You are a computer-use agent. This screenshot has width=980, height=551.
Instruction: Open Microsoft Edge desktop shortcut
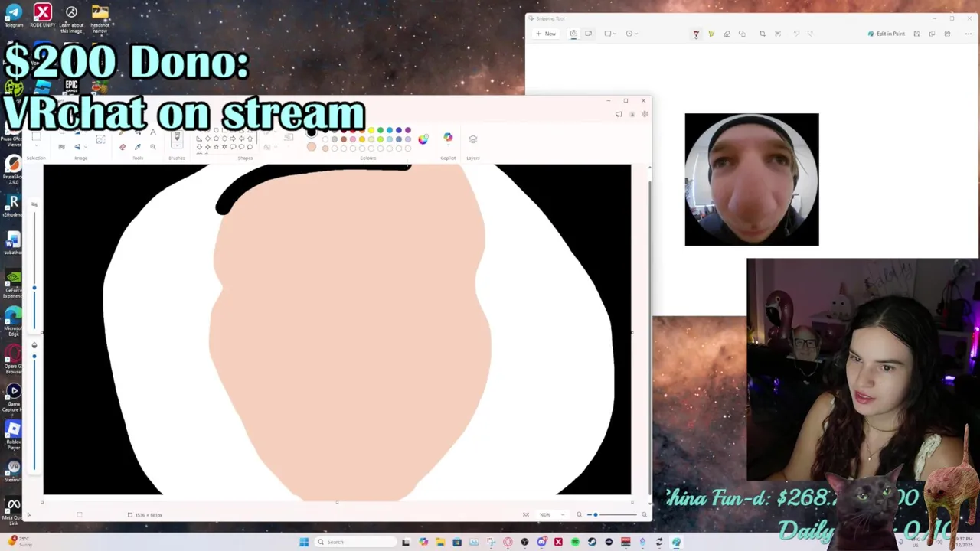tap(13, 320)
